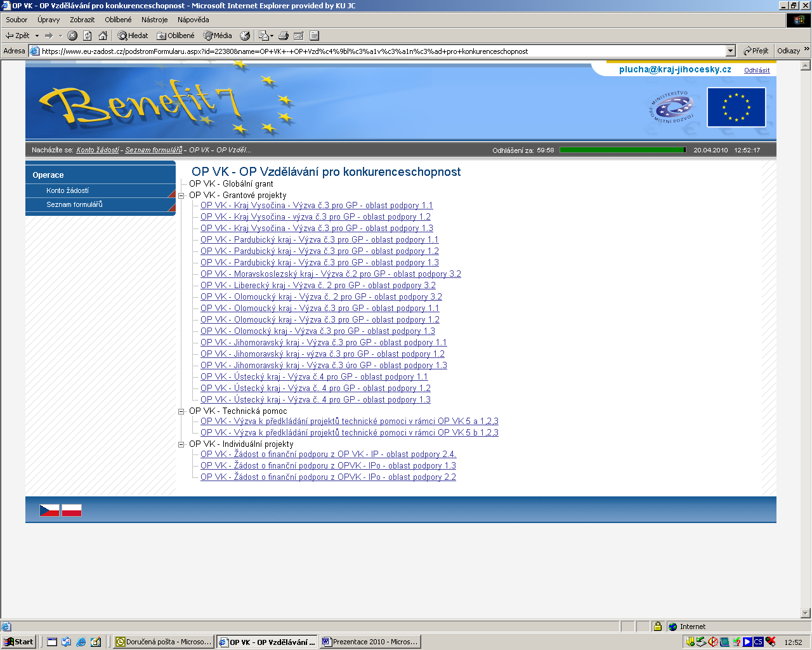Switch to Doručená pošta taskbar window

coord(164,642)
